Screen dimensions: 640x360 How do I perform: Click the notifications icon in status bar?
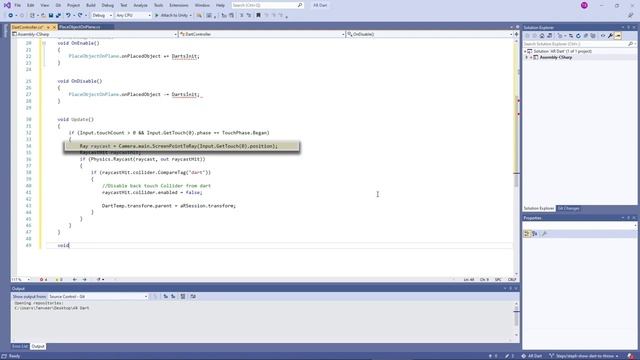[x=631, y=356]
